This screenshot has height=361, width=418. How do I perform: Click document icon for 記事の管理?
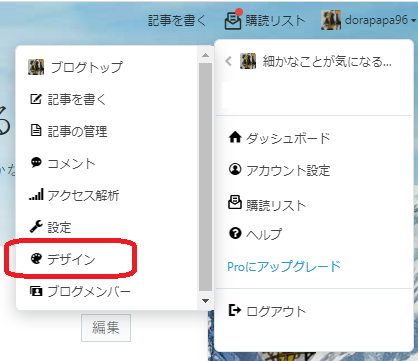(x=36, y=131)
